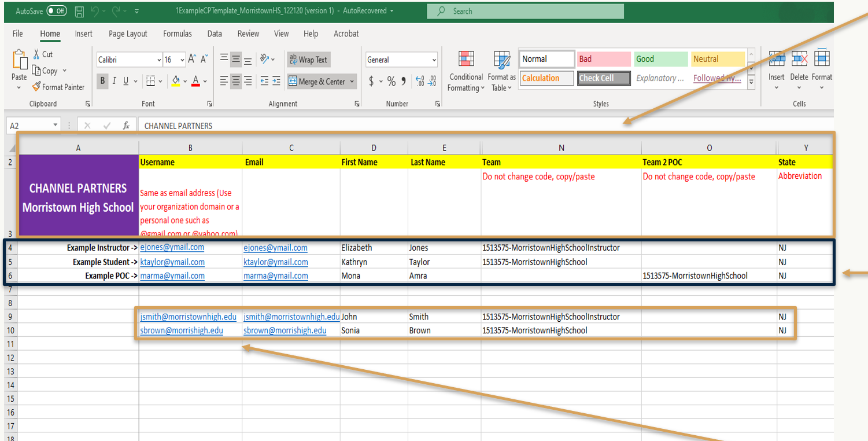Switch to the Page Layout tab
Image resolution: width=868 pixels, height=441 pixels.
point(128,34)
